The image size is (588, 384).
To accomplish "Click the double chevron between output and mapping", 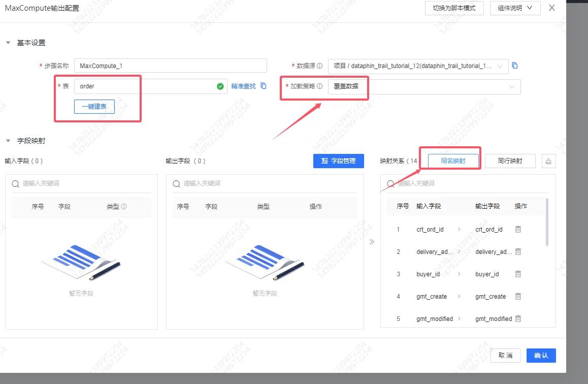I will tap(372, 242).
